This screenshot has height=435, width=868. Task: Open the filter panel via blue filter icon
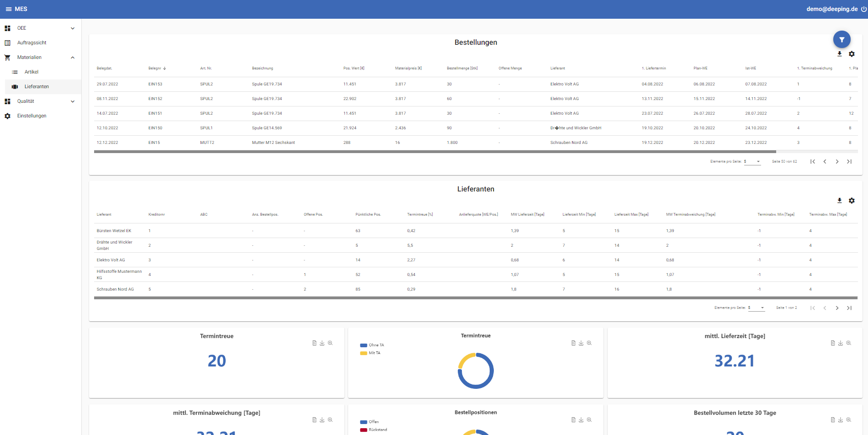click(842, 39)
